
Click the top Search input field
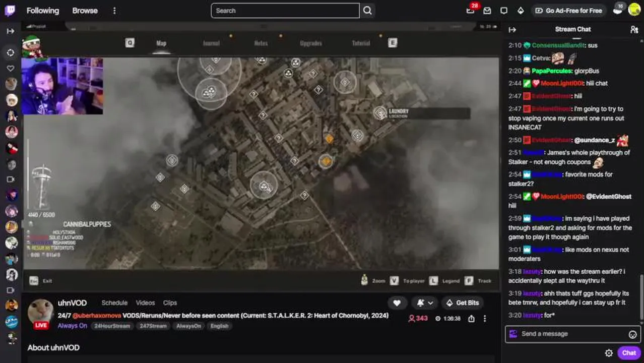285,11
